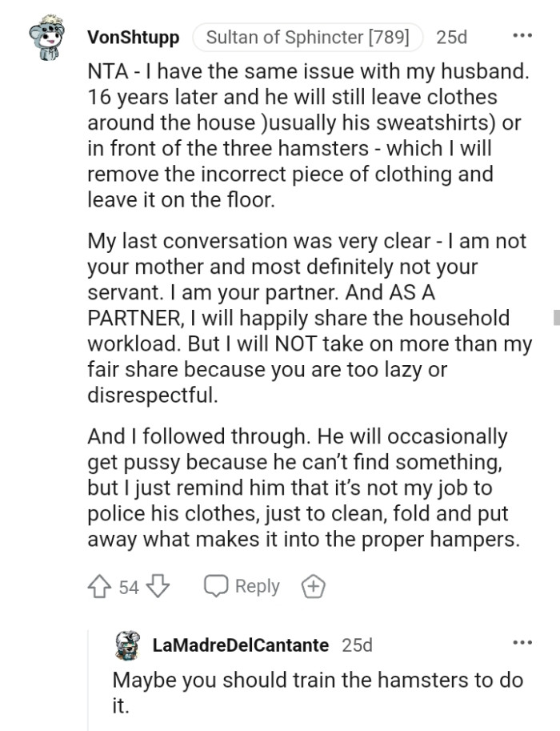The image size is (560, 731).
Task: Click the paragraph starting with NTA
Action: click(308, 135)
